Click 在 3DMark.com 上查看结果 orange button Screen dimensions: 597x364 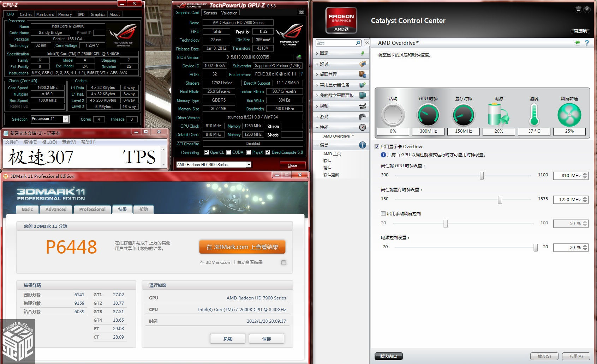click(x=242, y=247)
